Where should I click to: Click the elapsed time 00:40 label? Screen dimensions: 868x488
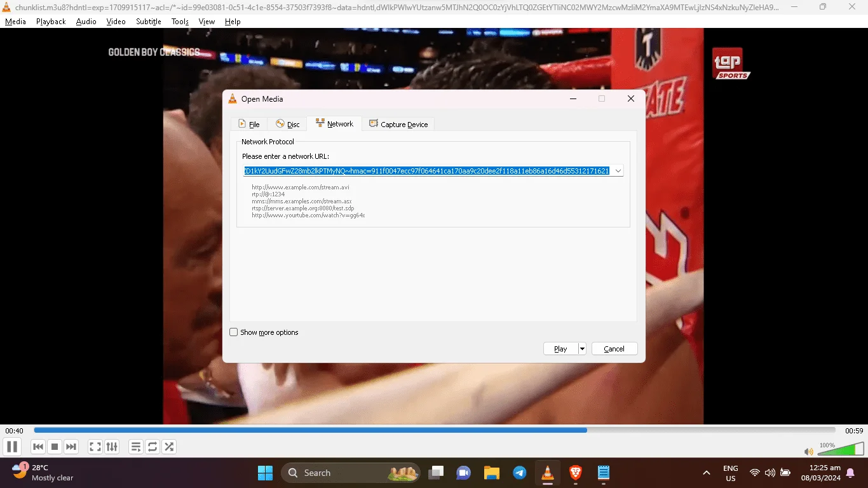[x=15, y=431]
